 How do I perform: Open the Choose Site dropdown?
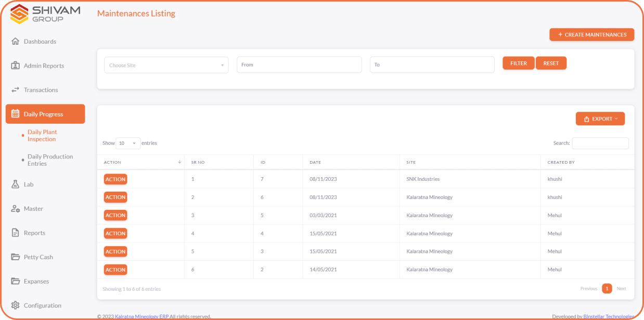click(x=166, y=65)
